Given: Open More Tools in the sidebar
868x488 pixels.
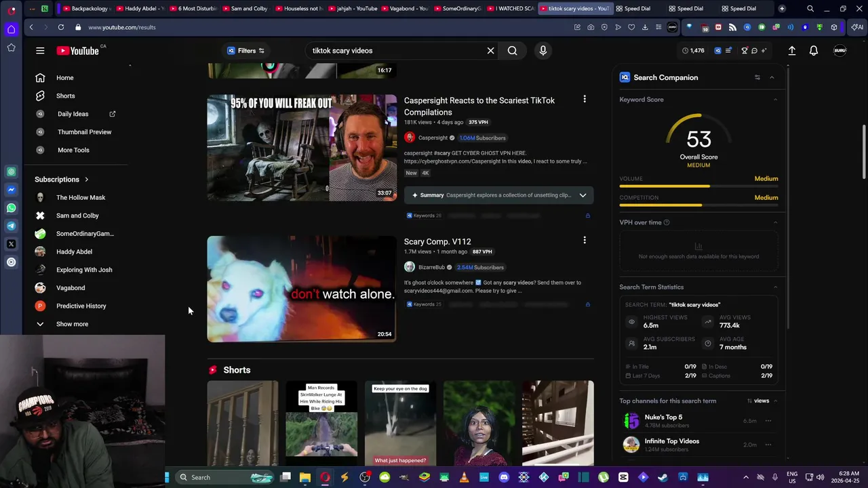Looking at the screenshot, I should (x=73, y=150).
